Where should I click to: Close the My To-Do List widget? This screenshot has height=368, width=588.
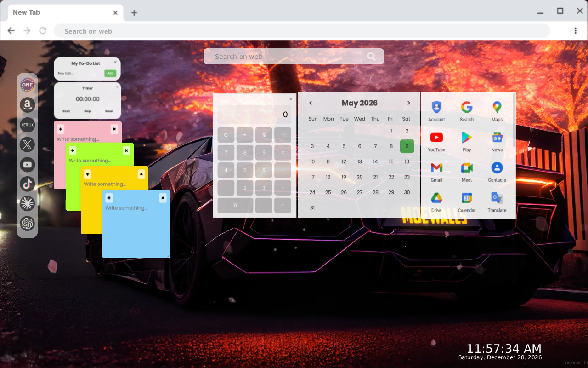click(115, 62)
